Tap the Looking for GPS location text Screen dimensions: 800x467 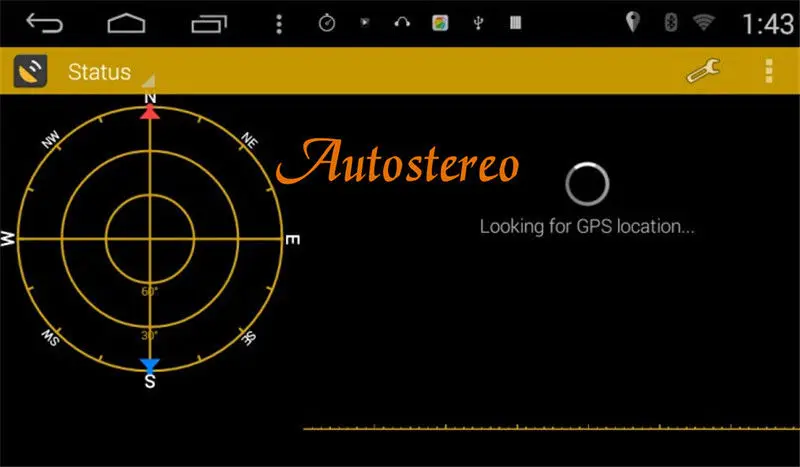[587, 226]
